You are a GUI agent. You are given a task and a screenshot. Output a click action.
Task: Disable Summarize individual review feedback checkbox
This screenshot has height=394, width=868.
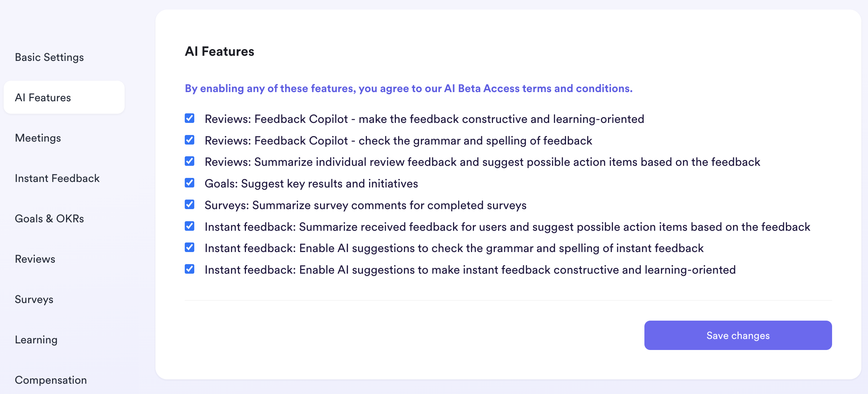coord(190,161)
